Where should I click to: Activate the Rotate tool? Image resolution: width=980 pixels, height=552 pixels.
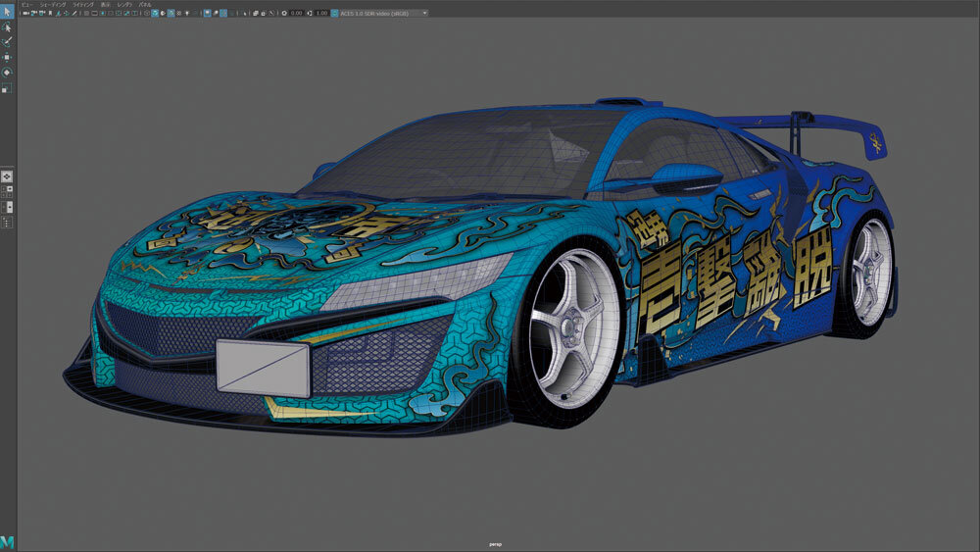point(7,72)
